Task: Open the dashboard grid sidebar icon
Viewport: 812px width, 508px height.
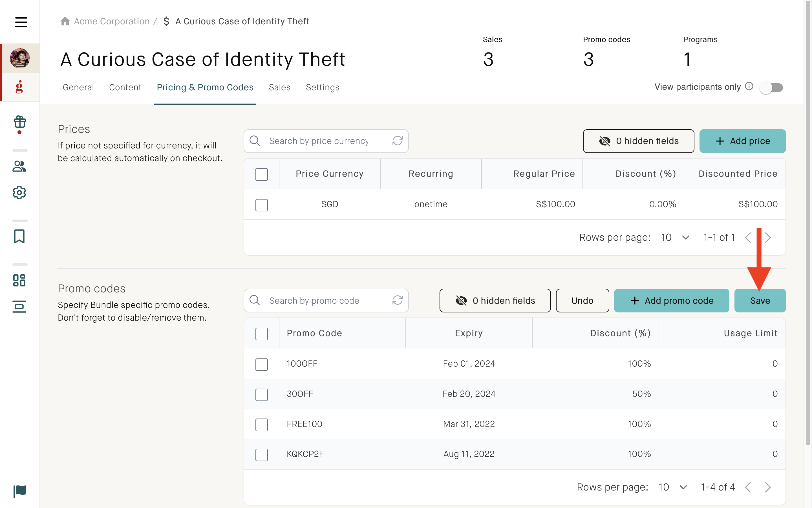Action: (x=19, y=280)
